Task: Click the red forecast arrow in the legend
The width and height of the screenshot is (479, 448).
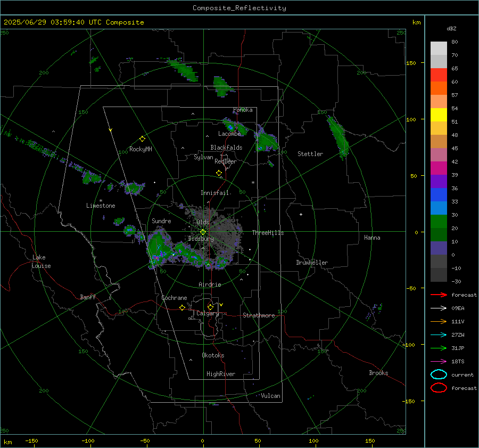Action: pos(439,295)
